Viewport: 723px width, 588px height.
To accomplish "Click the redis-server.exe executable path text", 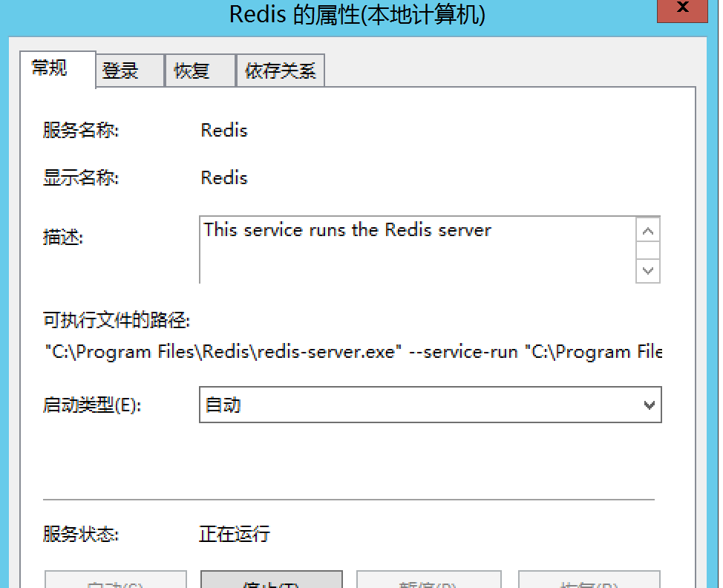I will 353,352.
